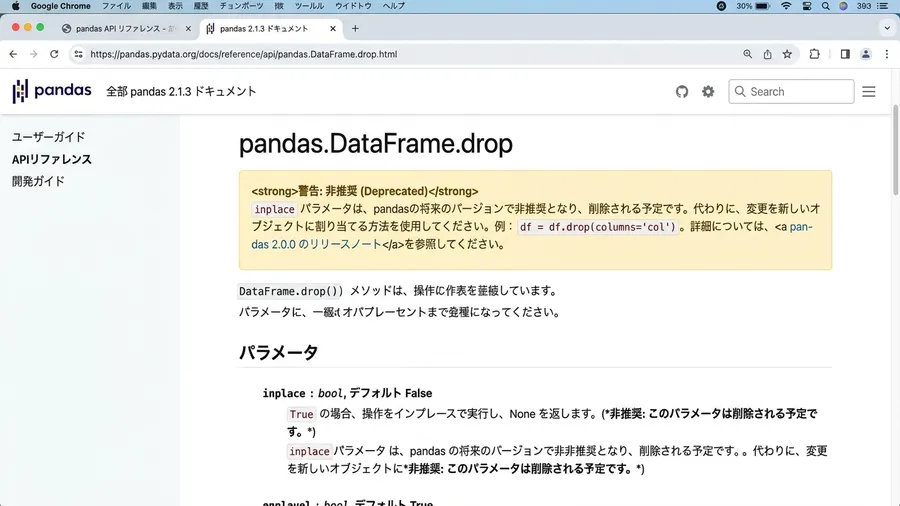Viewport: 900px width, 506px height.
Task: Close the pandas 2.1.3 ドキュメント tab
Action: (333, 28)
